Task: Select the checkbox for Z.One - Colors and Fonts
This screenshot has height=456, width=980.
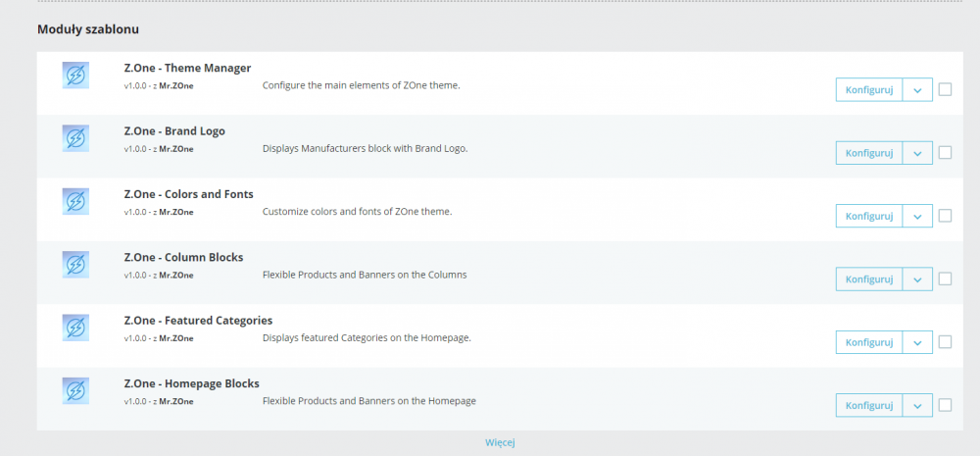Action: (x=945, y=216)
